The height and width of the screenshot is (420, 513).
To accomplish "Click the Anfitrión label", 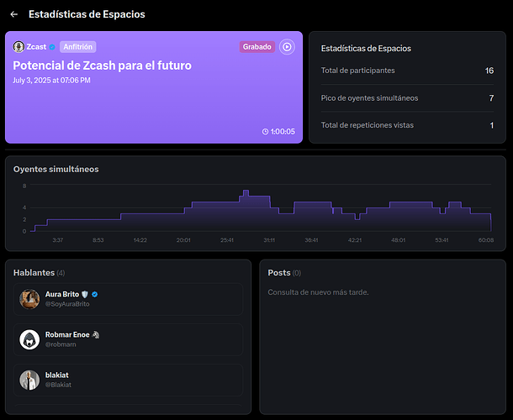I will [x=78, y=47].
